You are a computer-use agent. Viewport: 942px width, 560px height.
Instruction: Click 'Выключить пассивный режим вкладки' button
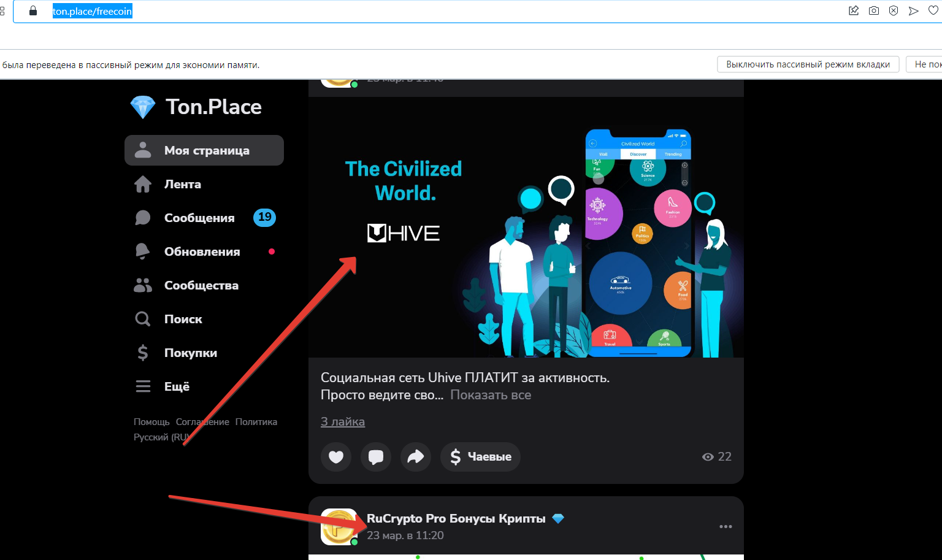[x=808, y=64]
